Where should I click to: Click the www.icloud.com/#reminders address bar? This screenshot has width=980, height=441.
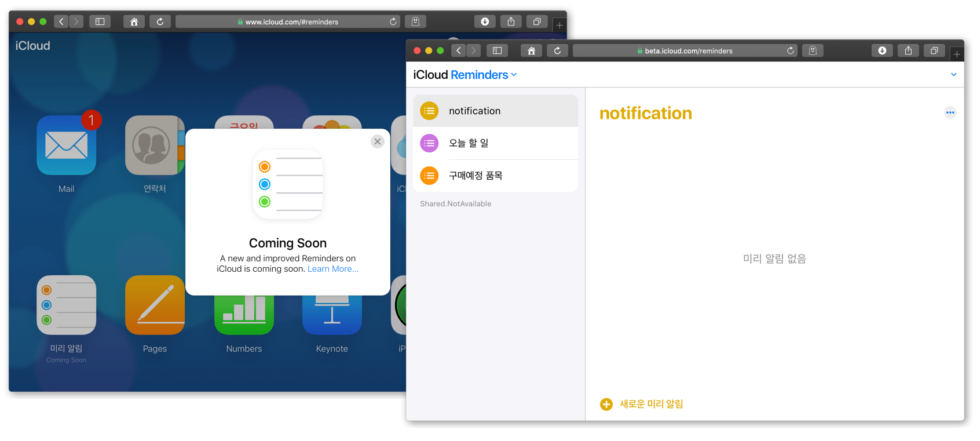point(288,21)
